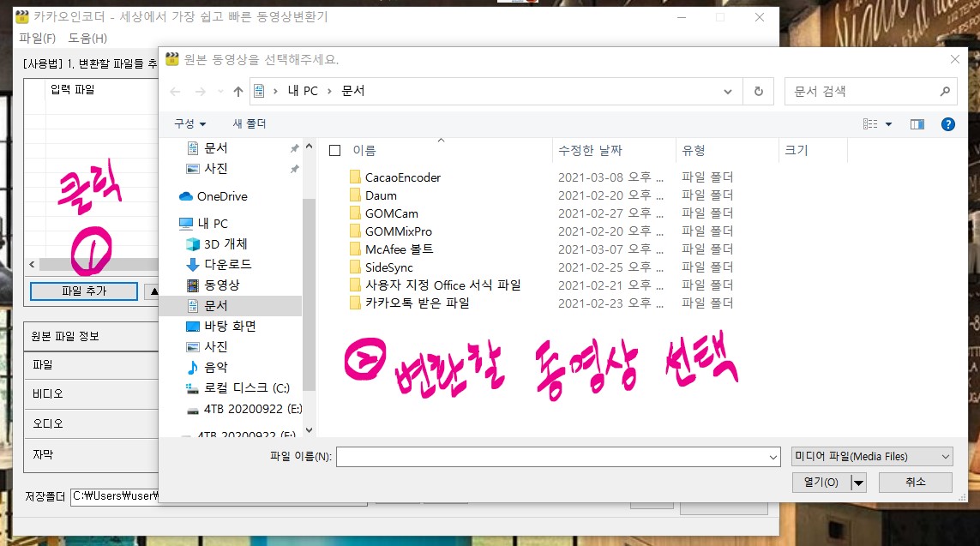This screenshot has height=546, width=980.
Task: Open 3D 개체 in navigation pane
Action: click(x=225, y=243)
